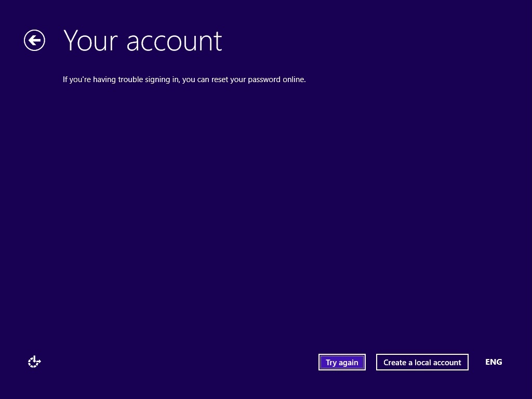
Task: Launch Ease of Access menu
Action: (34, 362)
